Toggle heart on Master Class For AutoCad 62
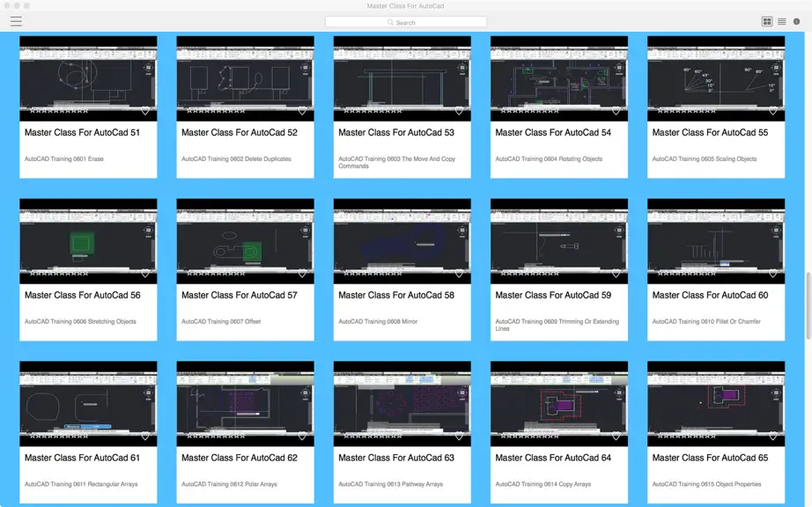Screen dimensions: 812x507 click(x=302, y=436)
